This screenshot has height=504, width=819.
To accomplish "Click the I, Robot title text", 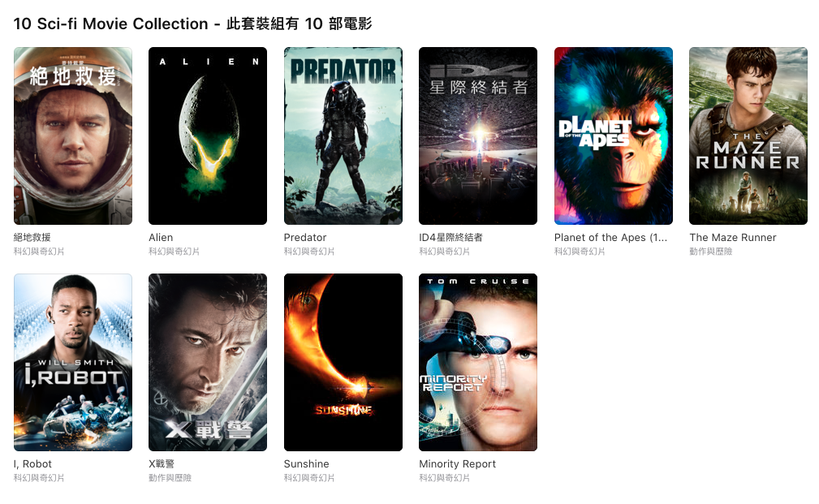I will [x=33, y=464].
